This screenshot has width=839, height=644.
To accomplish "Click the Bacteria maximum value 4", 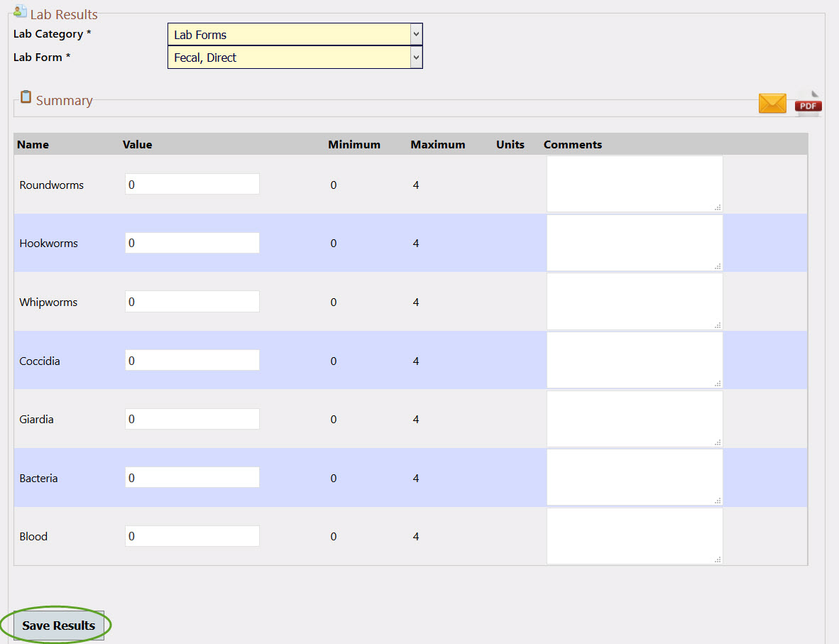I will 416,478.
